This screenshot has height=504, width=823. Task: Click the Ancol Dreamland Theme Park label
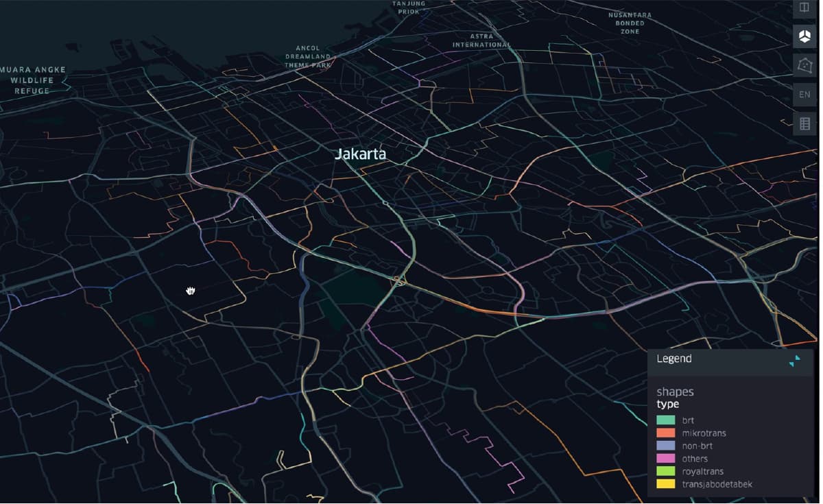[x=308, y=56]
